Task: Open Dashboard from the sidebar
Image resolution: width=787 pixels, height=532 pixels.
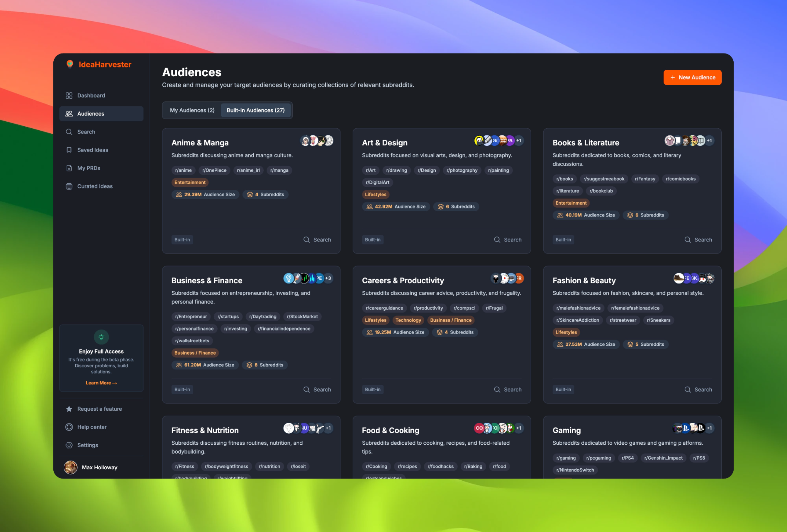Action: coord(91,96)
